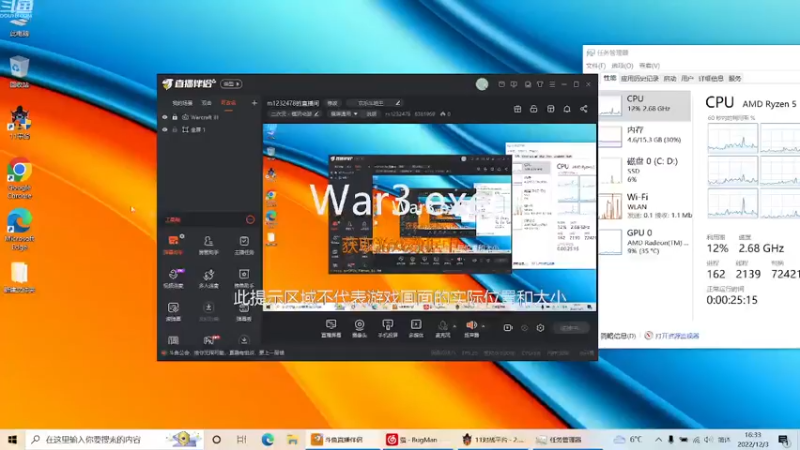Open the hamburger menu in title bar
This screenshot has height=450, width=800.
tap(552, 84)
